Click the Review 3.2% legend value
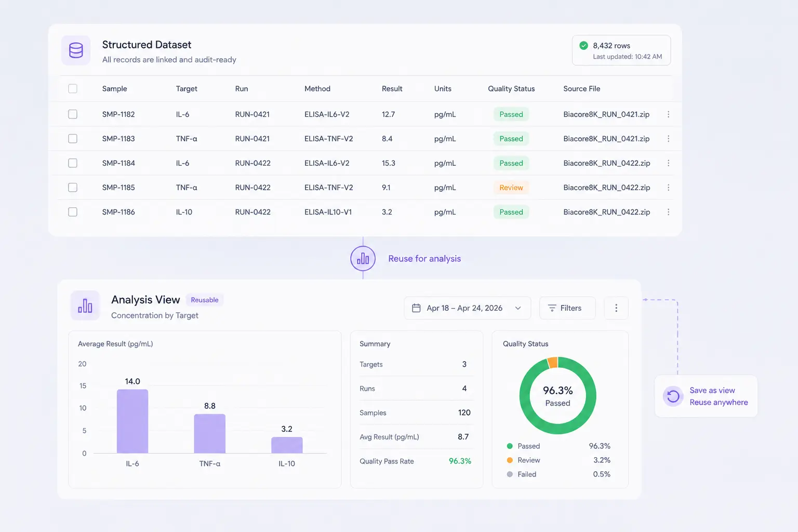The height and width of the screenshot is (532, 798). (602, 460)
